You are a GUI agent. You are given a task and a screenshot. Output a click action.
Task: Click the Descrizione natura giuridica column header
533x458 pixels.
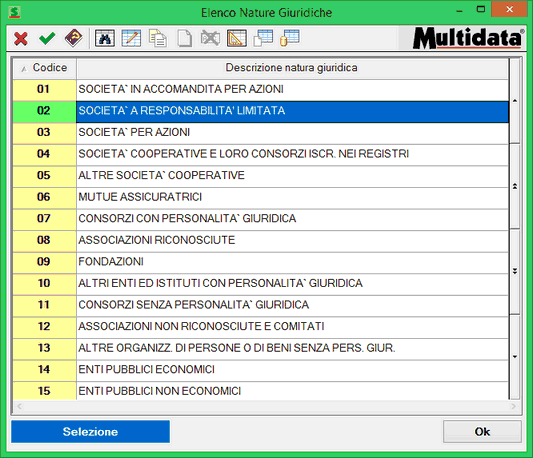click(x=292, y=68)
